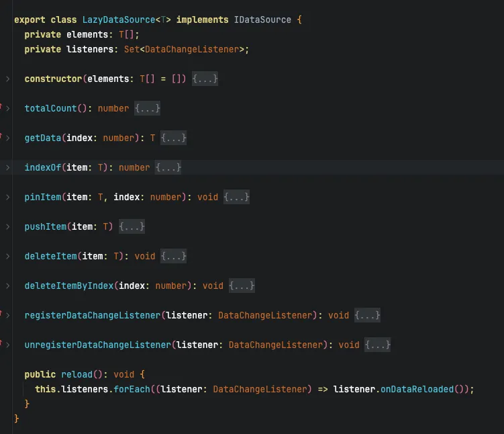Click the implements marker beside registerDataChangeListener

point(1,313)
